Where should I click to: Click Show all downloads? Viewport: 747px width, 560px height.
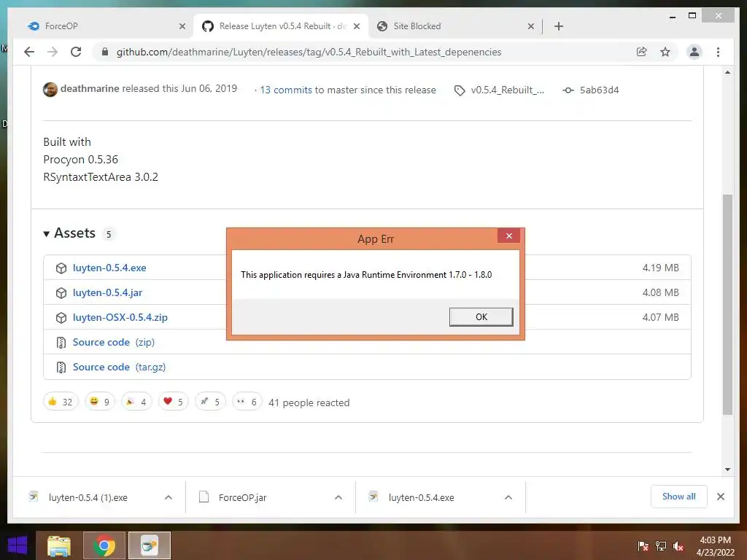point(678,496)
